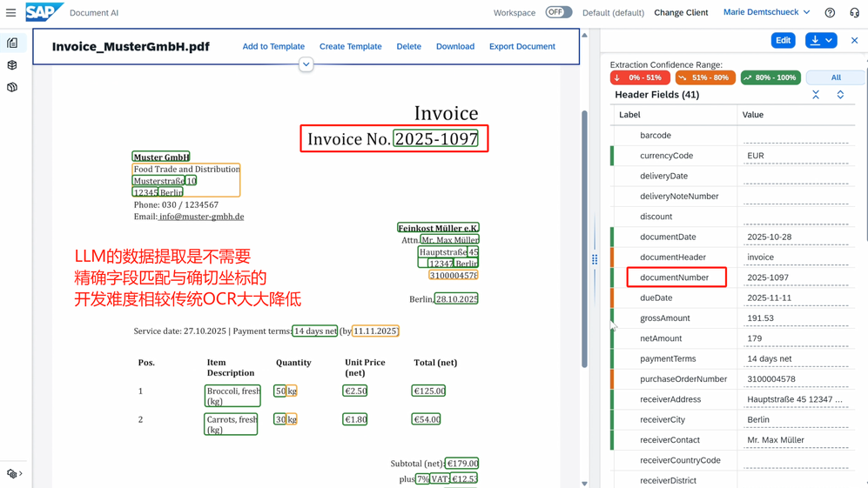The image size is (868, 488).
Task: Open the Marie Demtschueck user dropdown
Action: (766, 12)
